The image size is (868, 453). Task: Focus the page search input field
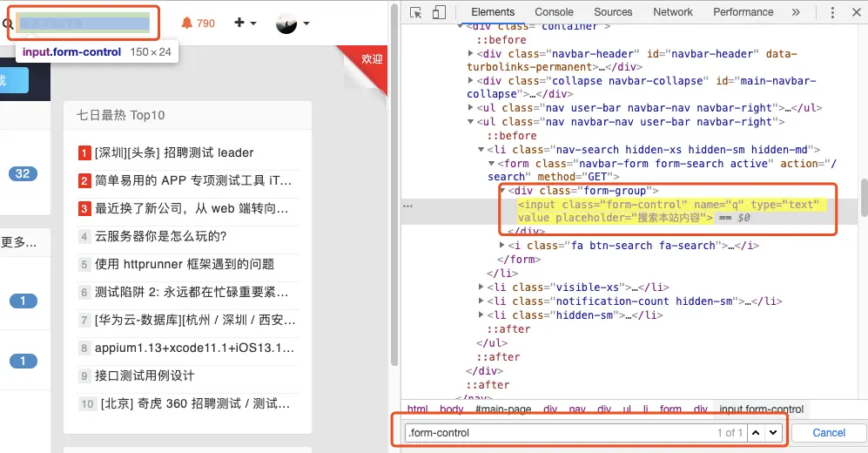tap(84, 24)
